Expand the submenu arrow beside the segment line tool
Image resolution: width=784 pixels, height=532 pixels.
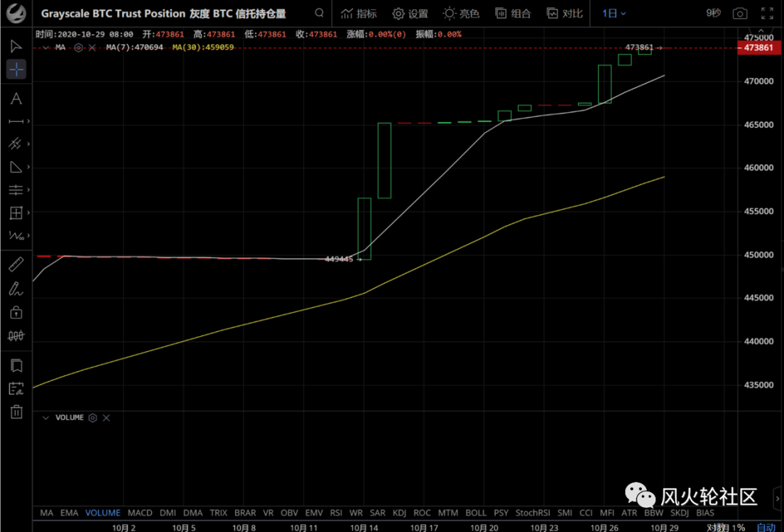(x=28, y=121)
